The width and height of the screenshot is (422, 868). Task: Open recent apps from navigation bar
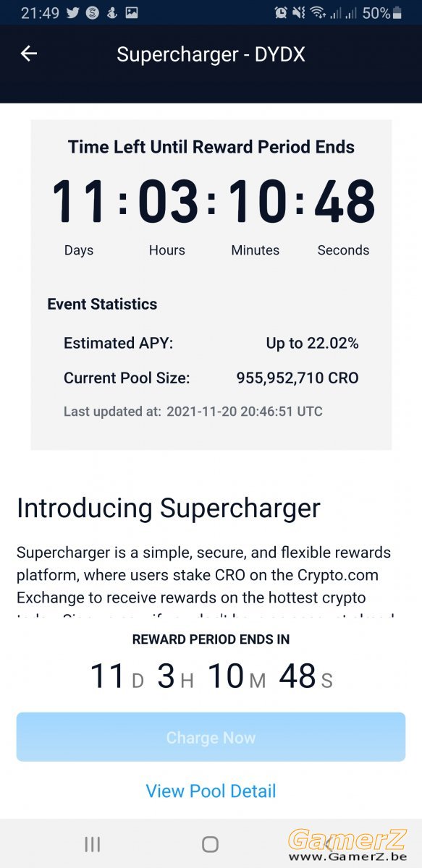pos(92,843)
